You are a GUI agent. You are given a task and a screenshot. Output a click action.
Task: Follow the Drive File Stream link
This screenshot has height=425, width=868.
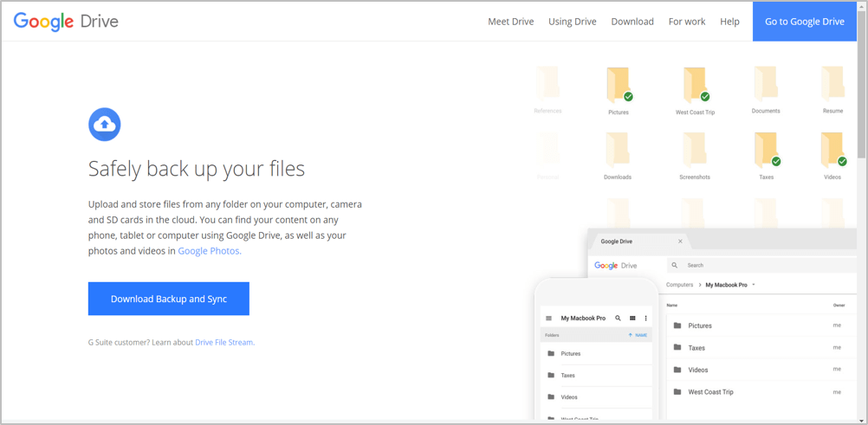(224, 343)
